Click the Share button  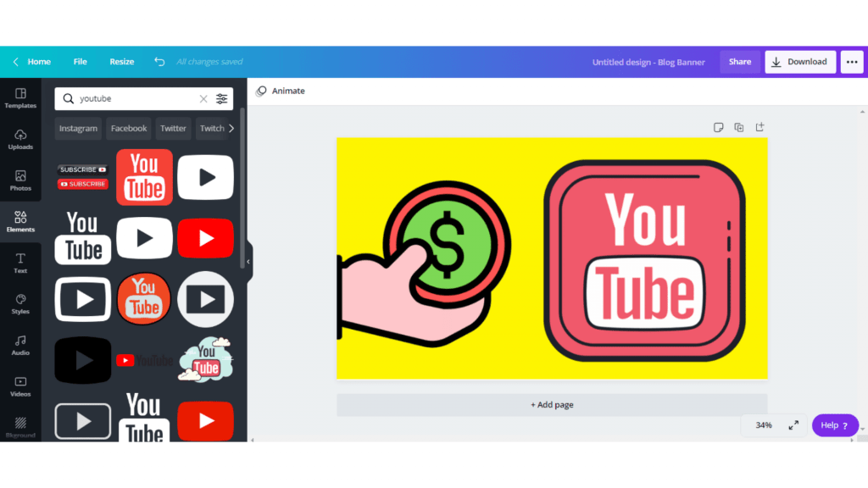(740, 62)
